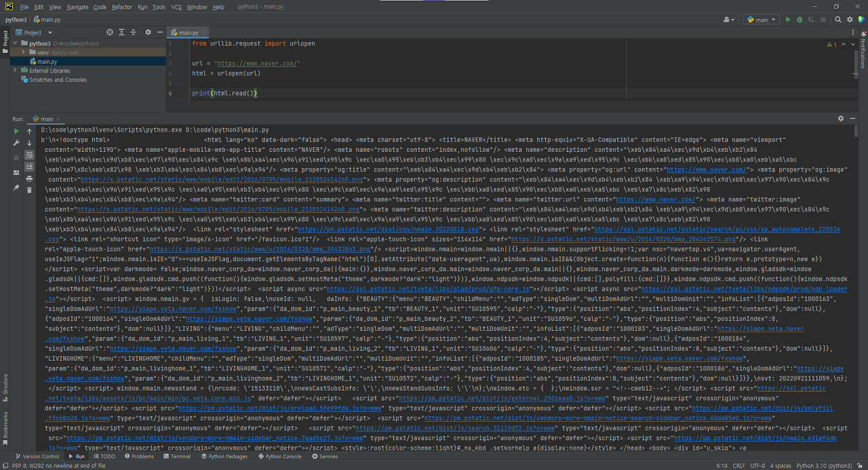
Task: Click UTF-8 encoding in status bar
Action: (757, 466)
